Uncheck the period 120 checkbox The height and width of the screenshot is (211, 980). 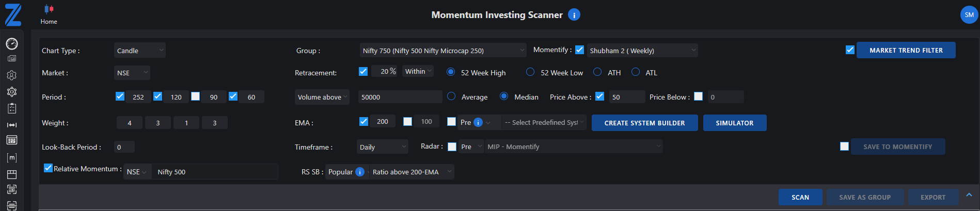(x=157, y=96)
